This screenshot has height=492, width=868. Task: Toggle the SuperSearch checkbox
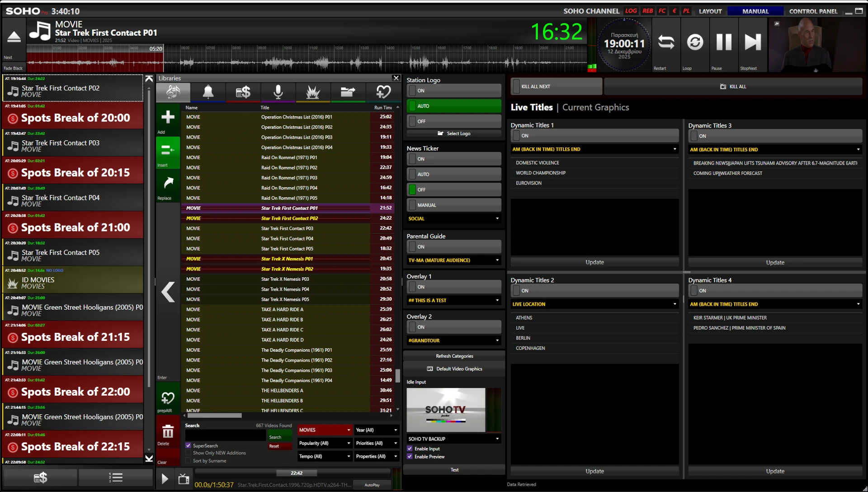189,446
